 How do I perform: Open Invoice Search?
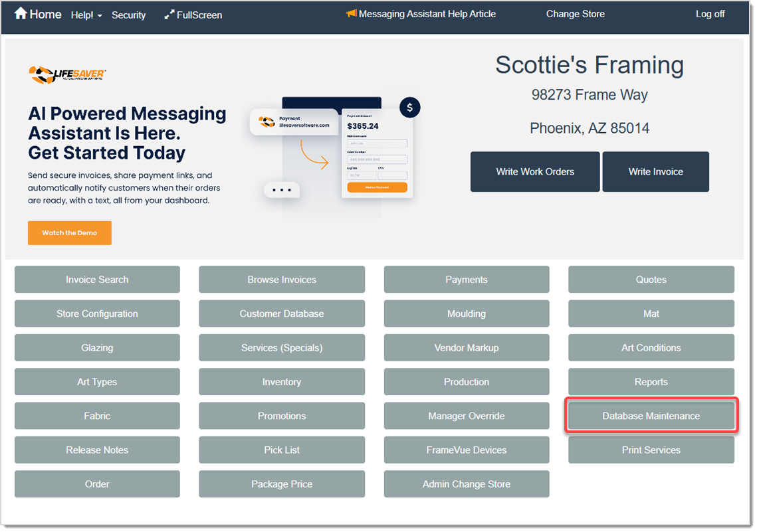click(x=97, y=279)
